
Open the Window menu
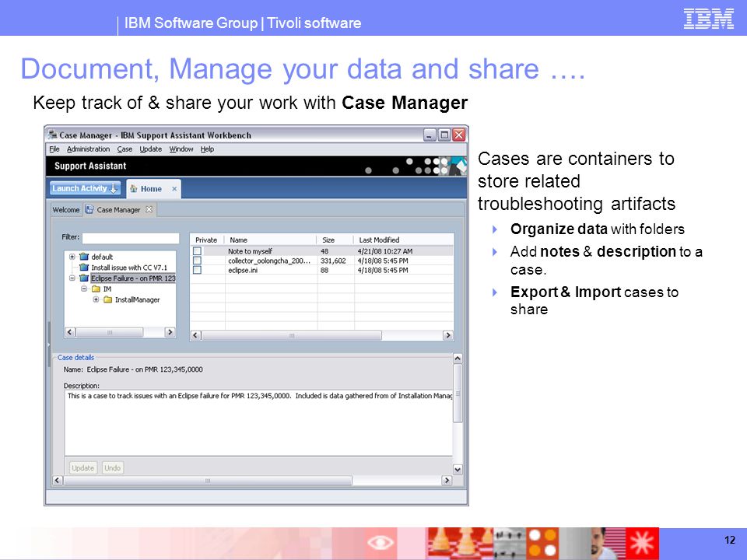pyautogui.click(x=181, y=149)
